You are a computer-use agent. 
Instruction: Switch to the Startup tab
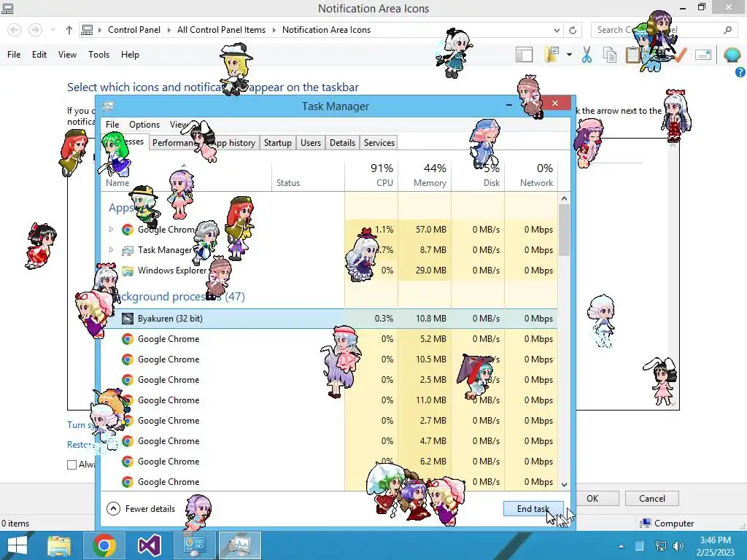tap(278, 143)
